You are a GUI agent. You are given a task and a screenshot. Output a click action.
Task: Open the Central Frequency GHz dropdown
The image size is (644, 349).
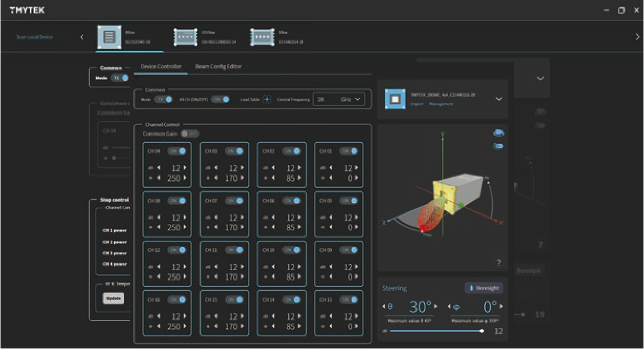pos(356,99)
